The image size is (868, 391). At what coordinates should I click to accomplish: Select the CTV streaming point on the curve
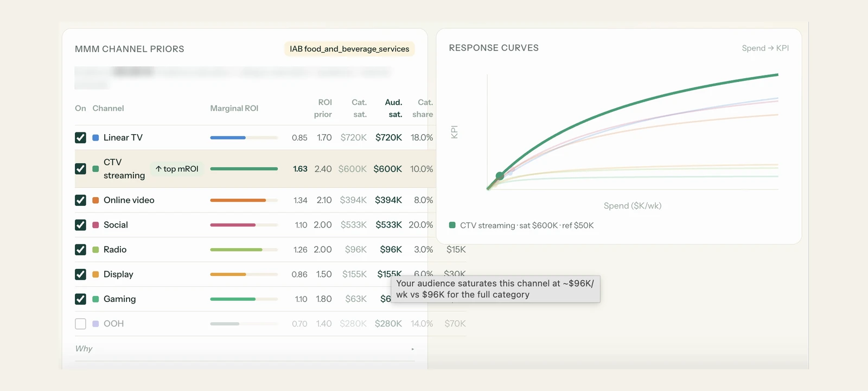(500, 176)
